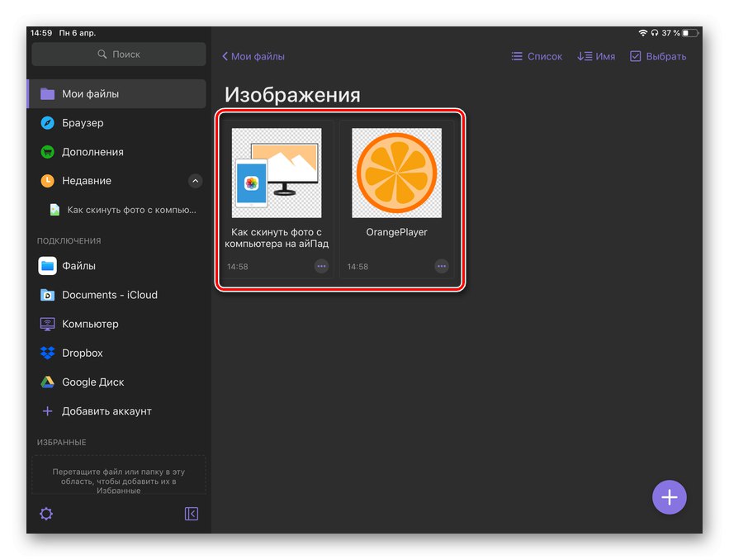
Task: Open the Файлы connection
Action: (78, 266)
